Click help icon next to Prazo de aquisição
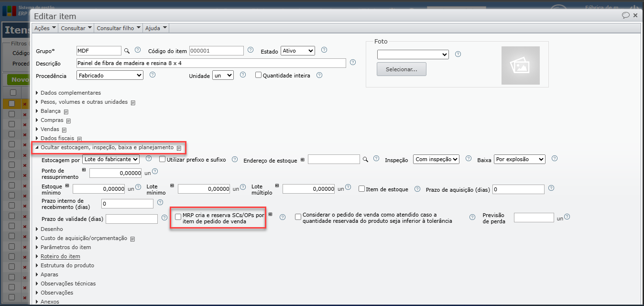 click(551, 188)
